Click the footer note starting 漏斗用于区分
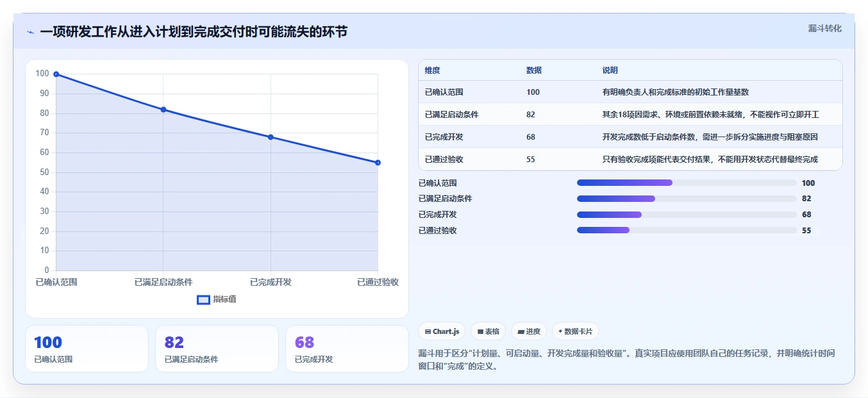 pos(626,360)
